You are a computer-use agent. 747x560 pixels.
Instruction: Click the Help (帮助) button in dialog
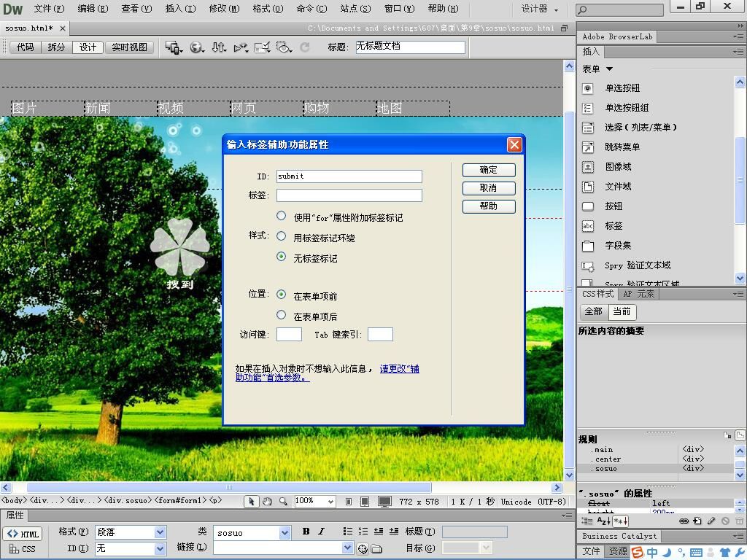pyautogui.click(x=489, y=206)
